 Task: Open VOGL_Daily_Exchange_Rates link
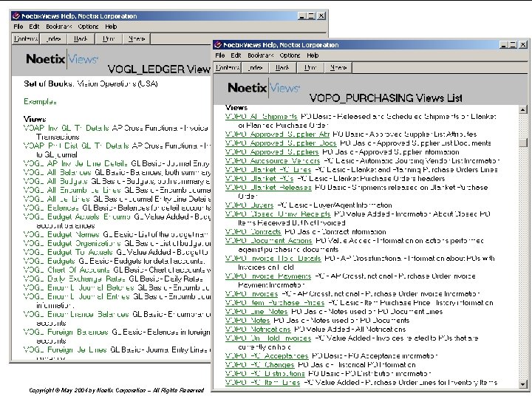tap(75, 279)
